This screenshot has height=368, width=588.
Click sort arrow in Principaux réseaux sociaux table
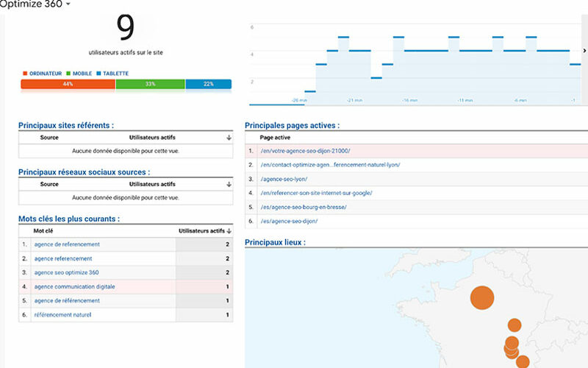[229, 184]
